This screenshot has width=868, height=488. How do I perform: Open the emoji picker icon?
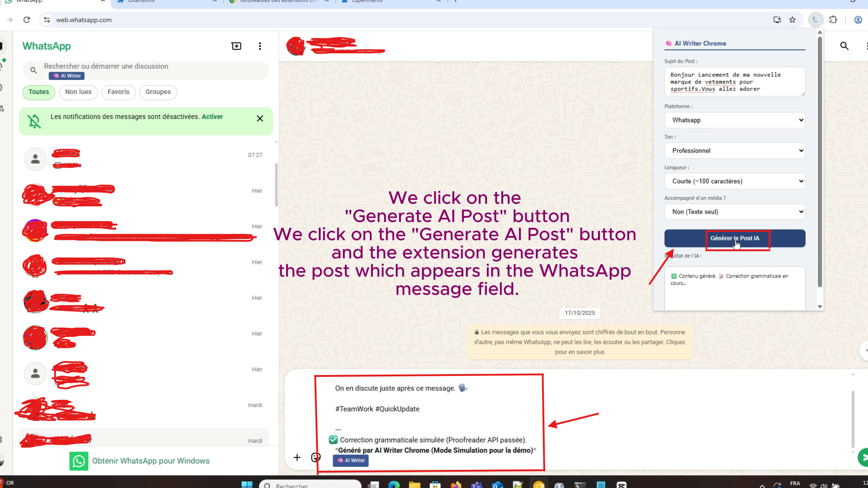click(316, 457)
